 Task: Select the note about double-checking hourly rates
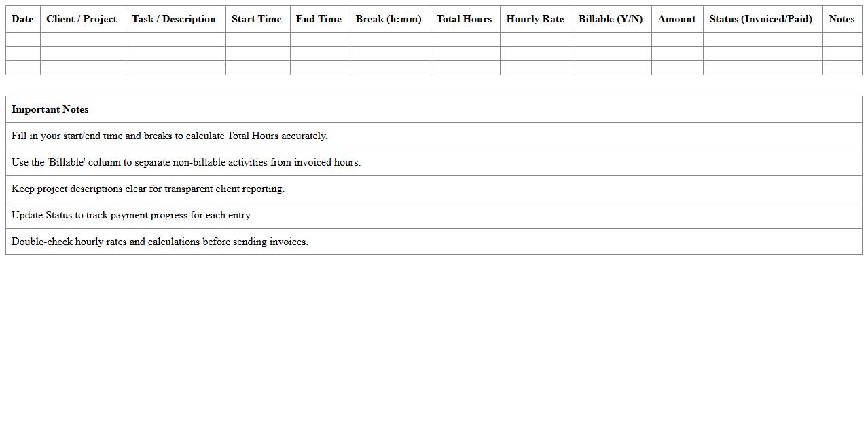point(160,242)
